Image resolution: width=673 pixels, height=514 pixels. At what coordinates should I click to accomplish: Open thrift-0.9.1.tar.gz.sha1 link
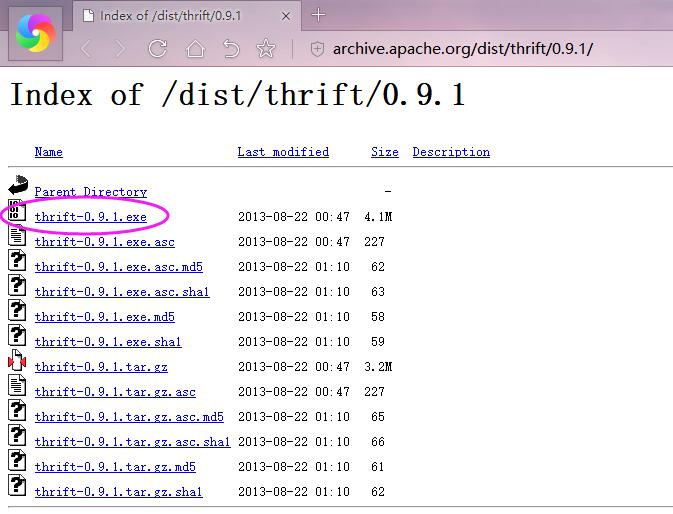coord(118,491)
